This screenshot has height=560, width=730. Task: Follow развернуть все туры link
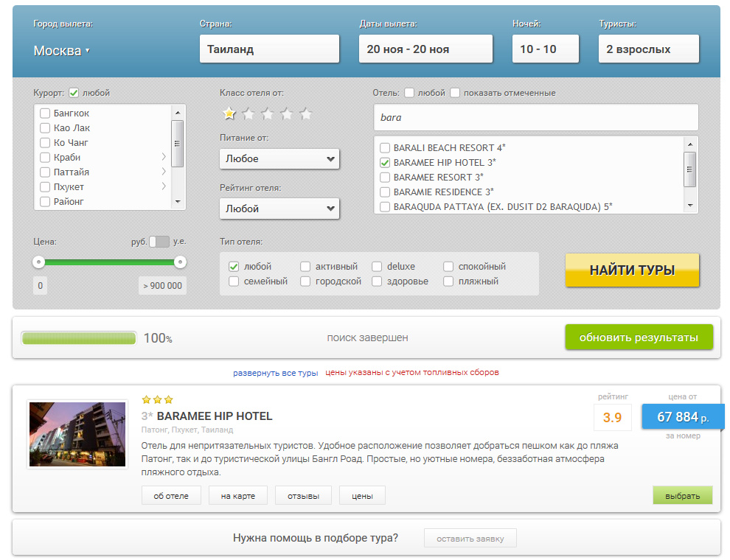(276, 373)
